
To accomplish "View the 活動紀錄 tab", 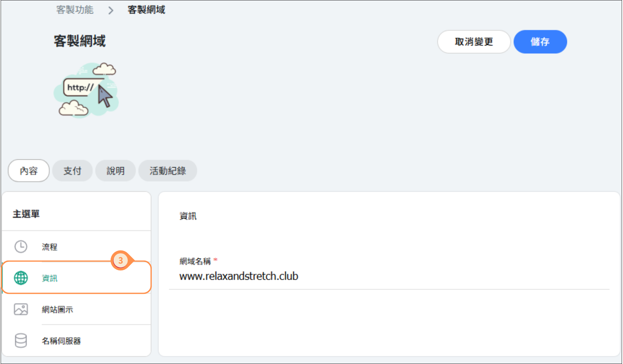I will tap(168, 171).
